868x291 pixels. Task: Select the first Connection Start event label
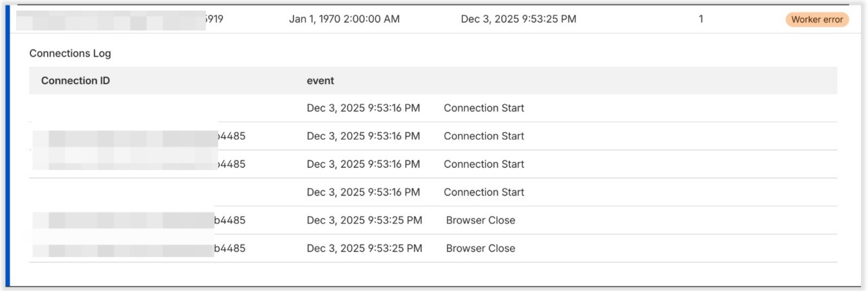tap(483, 108)
